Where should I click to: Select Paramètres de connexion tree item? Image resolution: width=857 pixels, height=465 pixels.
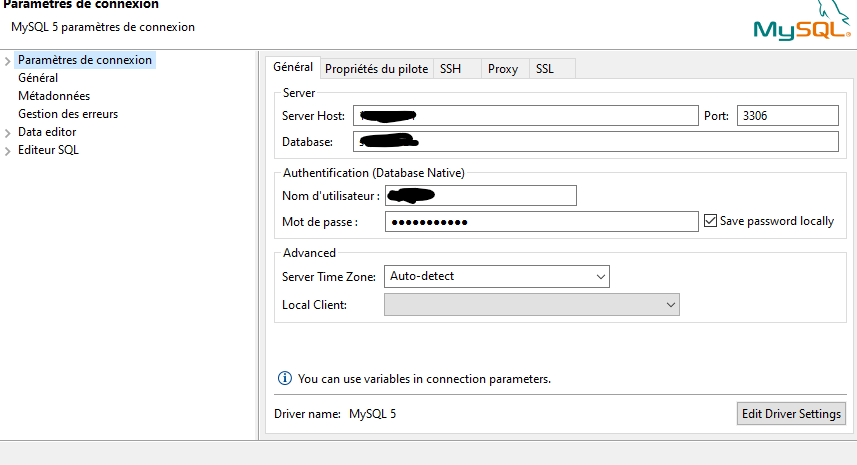(85, 60)
